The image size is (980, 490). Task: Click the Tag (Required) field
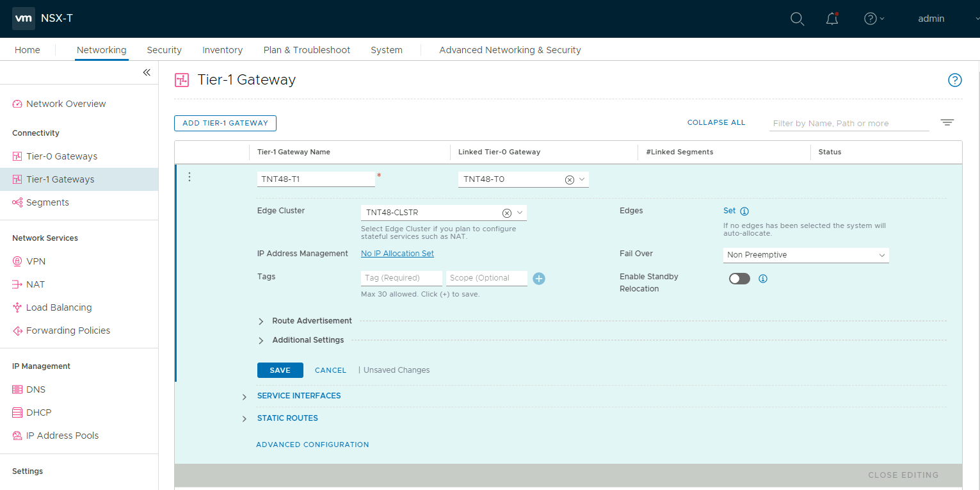[x=401, y=278]
